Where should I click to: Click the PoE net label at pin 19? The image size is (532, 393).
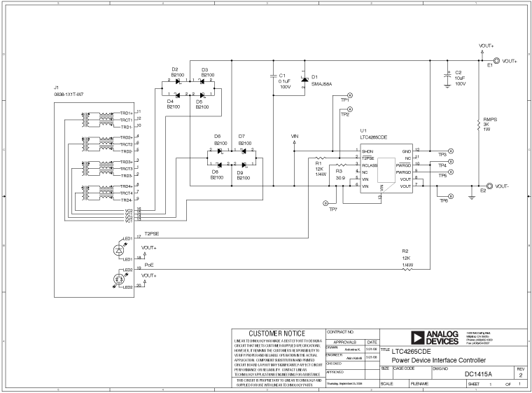coord(149,265)
